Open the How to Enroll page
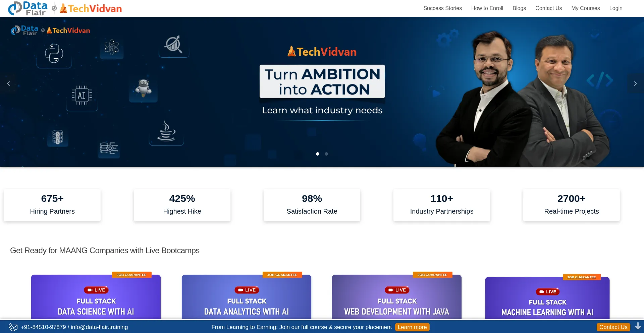 point(487,8)
